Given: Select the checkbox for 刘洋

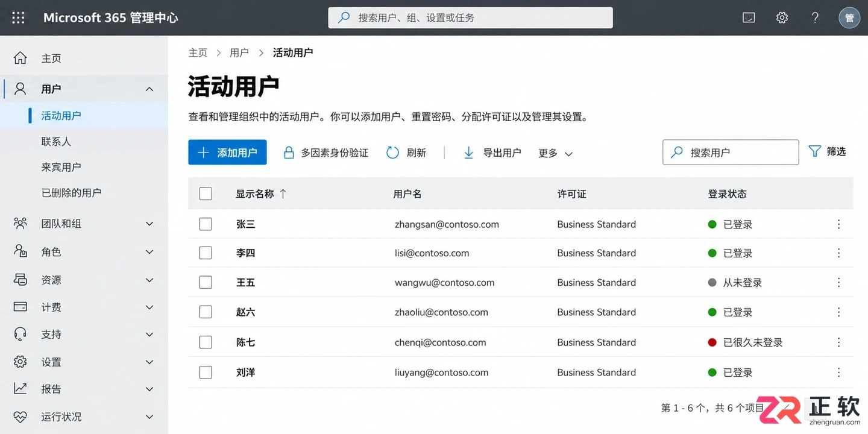Looking at the screenshot, I should 206,373.
